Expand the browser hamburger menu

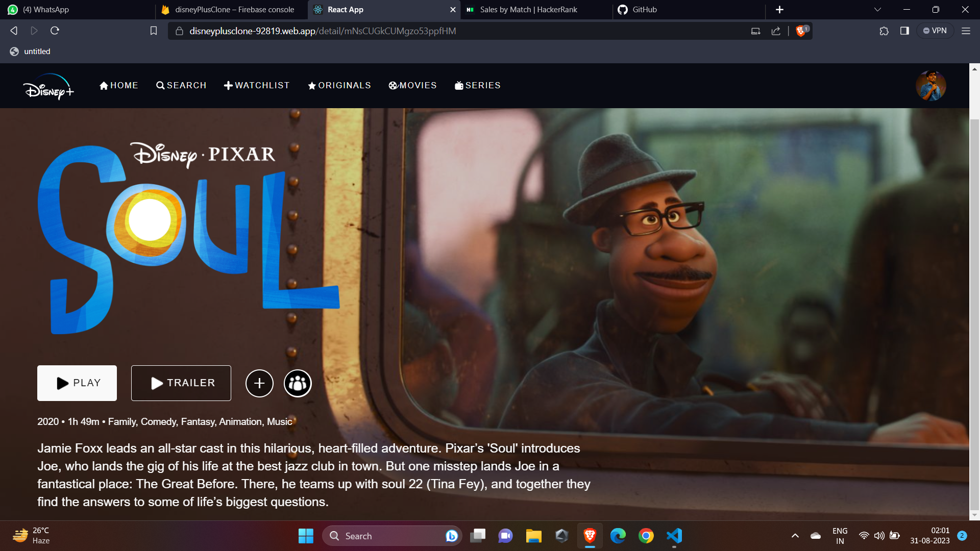click(966, 31)
